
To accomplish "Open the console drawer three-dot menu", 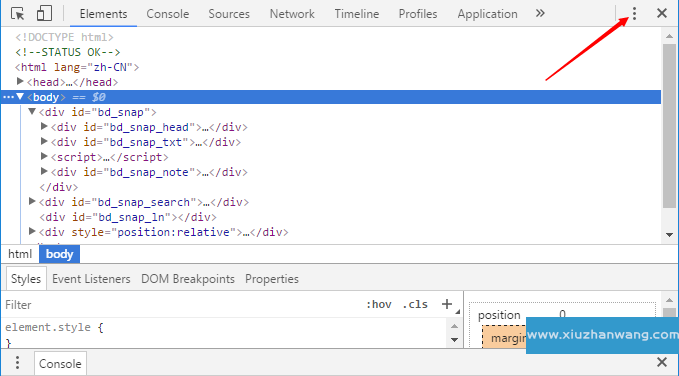I will (17, 362).
